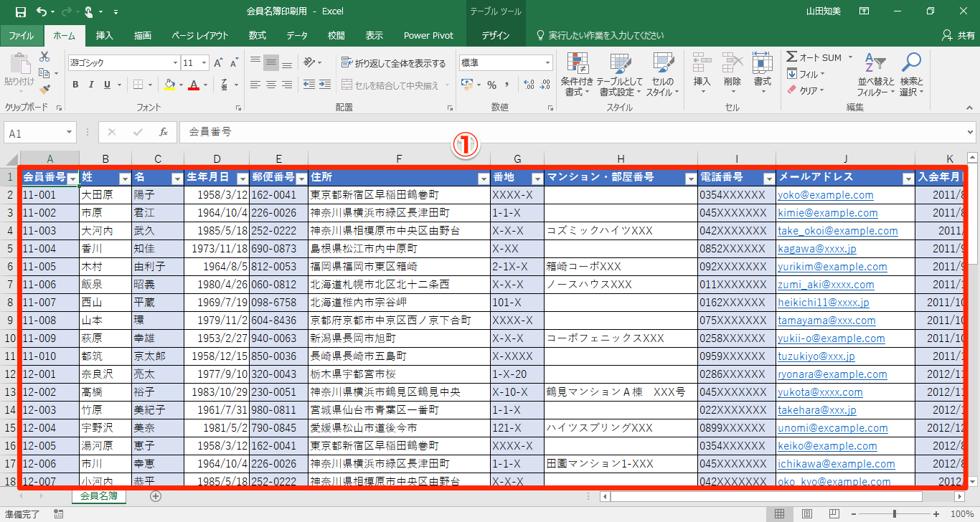Image resolution: width=980 pixels, height=522 pixels.
Task: Click the percent style icon
Action: coord(491,85)
